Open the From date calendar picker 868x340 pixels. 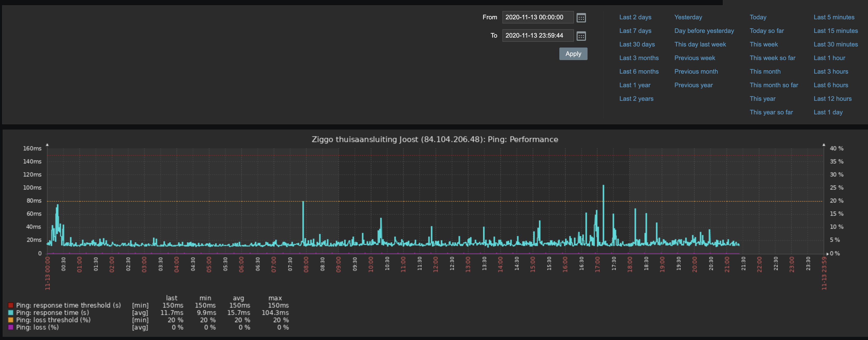tap(581, 17)
